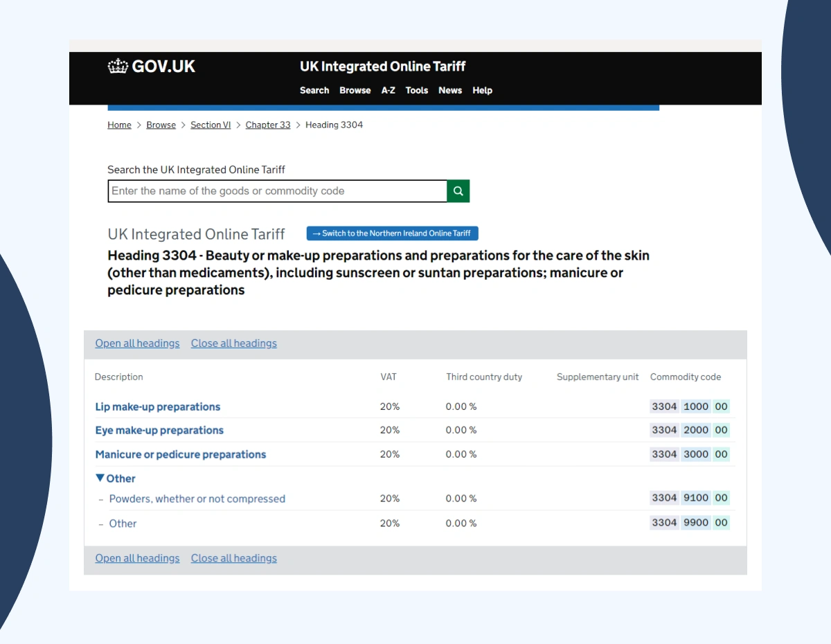This screenshot has height=644, width=831.
Task: Open the Browse menu item
Action: pyautogui.click(x=355, y=90)
